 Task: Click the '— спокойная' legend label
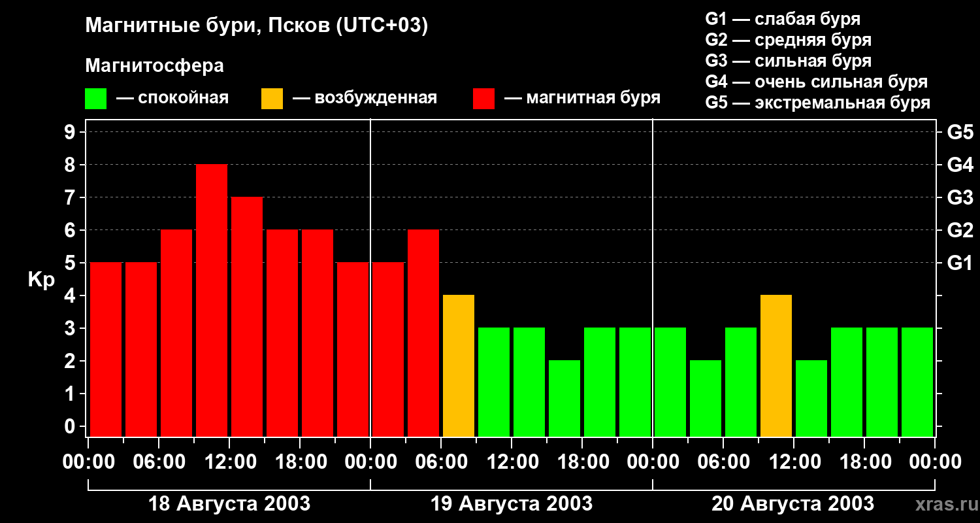point(172,98)
